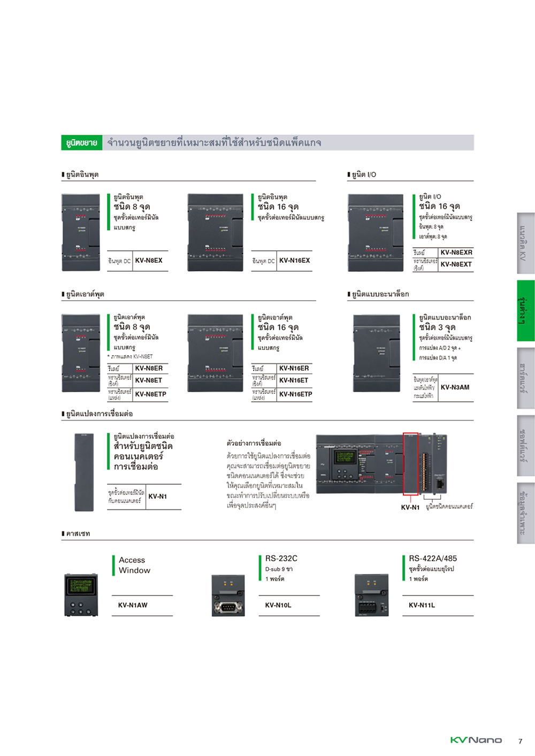Image resolution: width=535 pixels, height=756 pixels.
Task: Select the KV-N1AW model number
Action: tap(133, 605)
